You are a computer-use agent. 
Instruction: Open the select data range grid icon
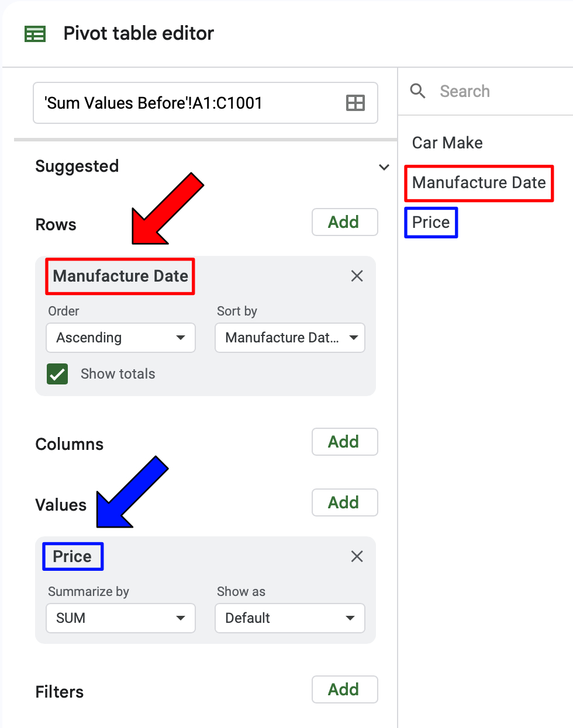[x=355, y=103]
